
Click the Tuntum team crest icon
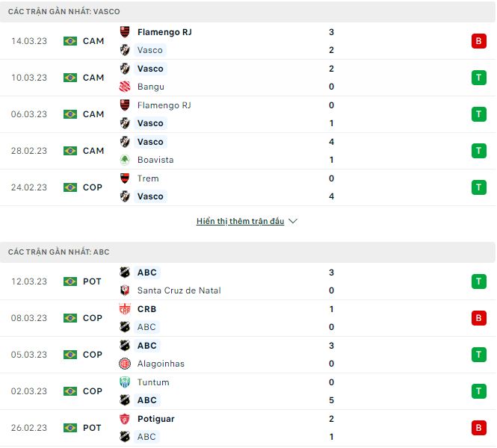pos(125,382)
